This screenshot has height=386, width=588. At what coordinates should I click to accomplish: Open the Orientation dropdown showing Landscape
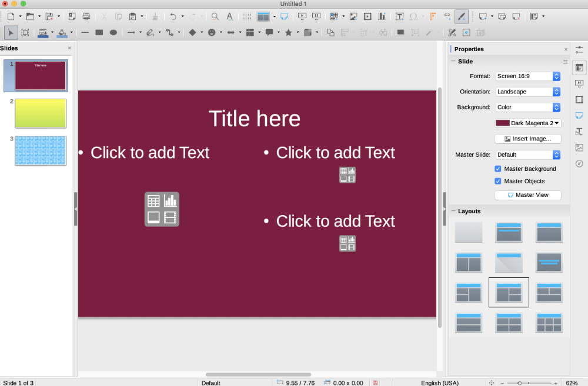527,92
